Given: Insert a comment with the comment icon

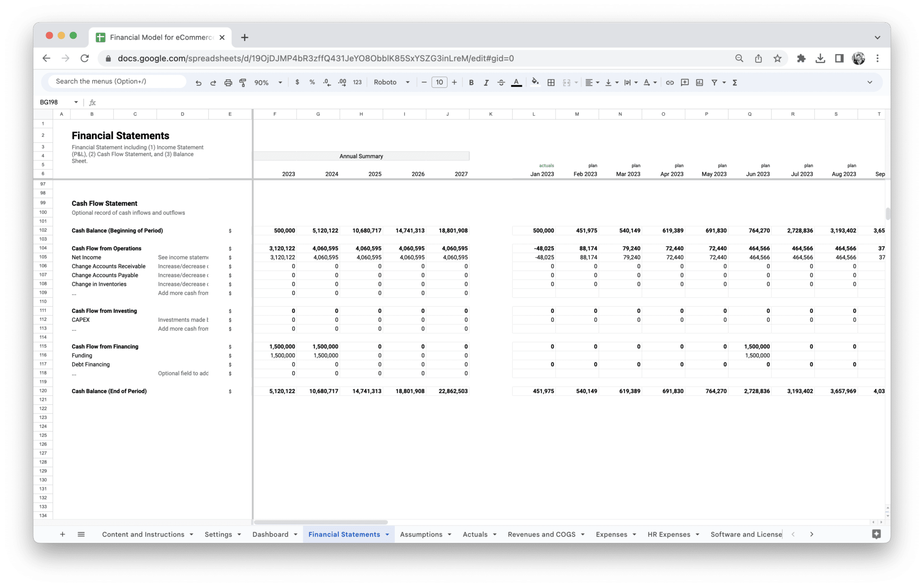Looking at the screenshot, I should [684, 83].
